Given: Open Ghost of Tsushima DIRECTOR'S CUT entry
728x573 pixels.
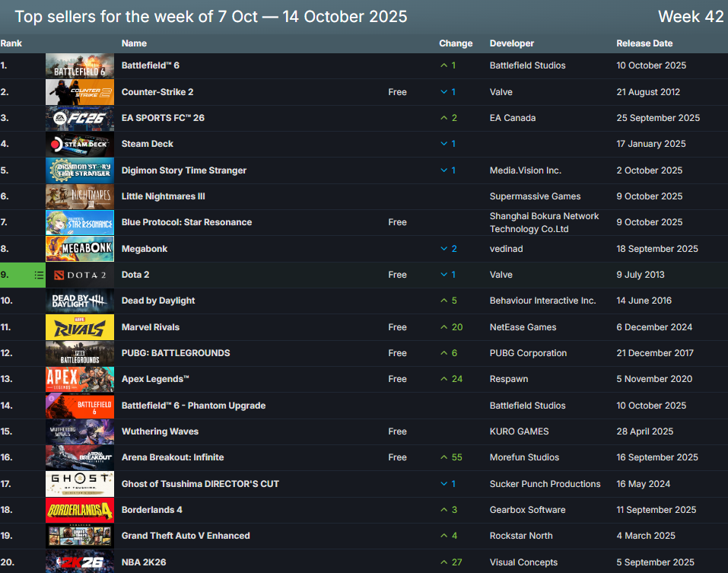Looking at the screenshot, I should [200, 484].
